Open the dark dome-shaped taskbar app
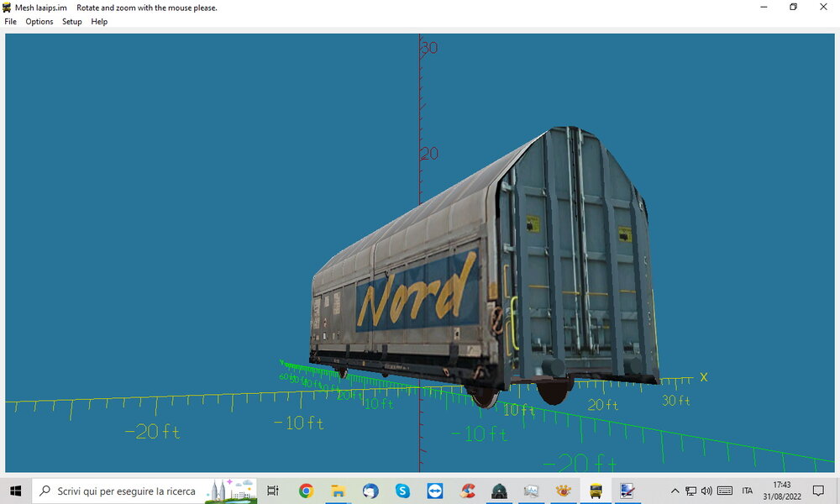840x504 pixels. (x=499, y=491)
